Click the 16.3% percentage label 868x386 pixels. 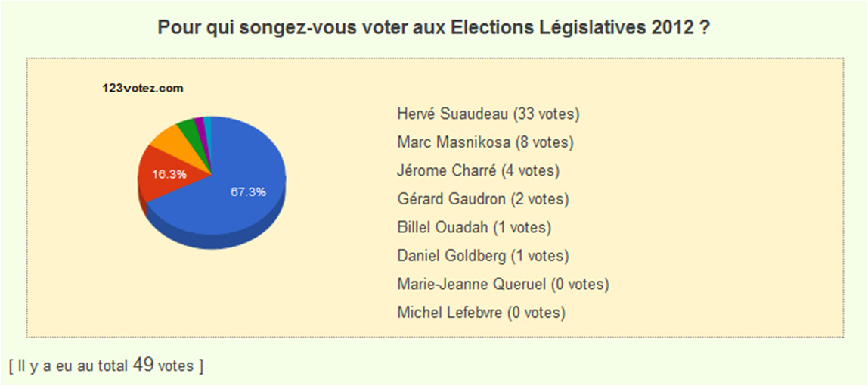point(169,174)
